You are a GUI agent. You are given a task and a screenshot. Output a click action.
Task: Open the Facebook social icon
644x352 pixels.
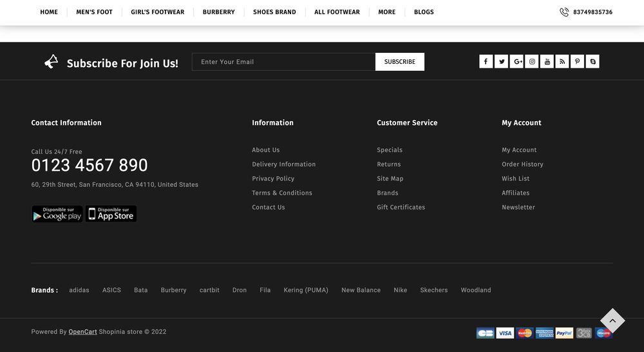pos(486,62)
